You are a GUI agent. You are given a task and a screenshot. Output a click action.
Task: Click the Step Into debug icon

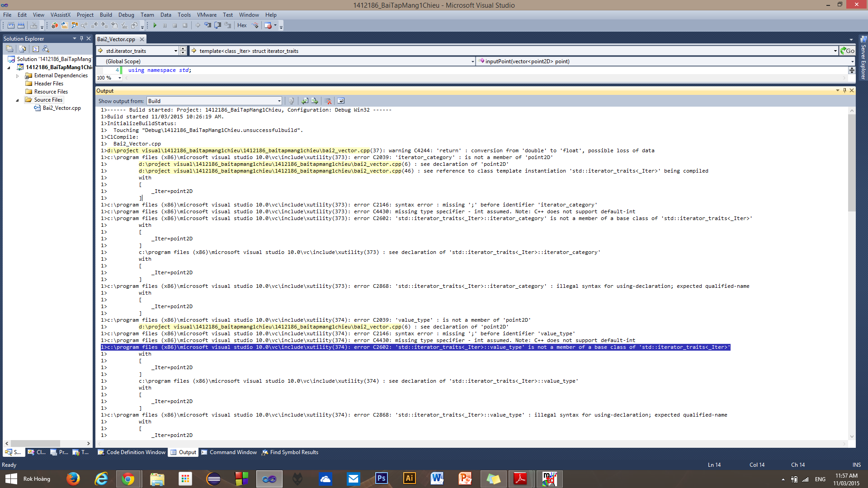coord(208,25)
